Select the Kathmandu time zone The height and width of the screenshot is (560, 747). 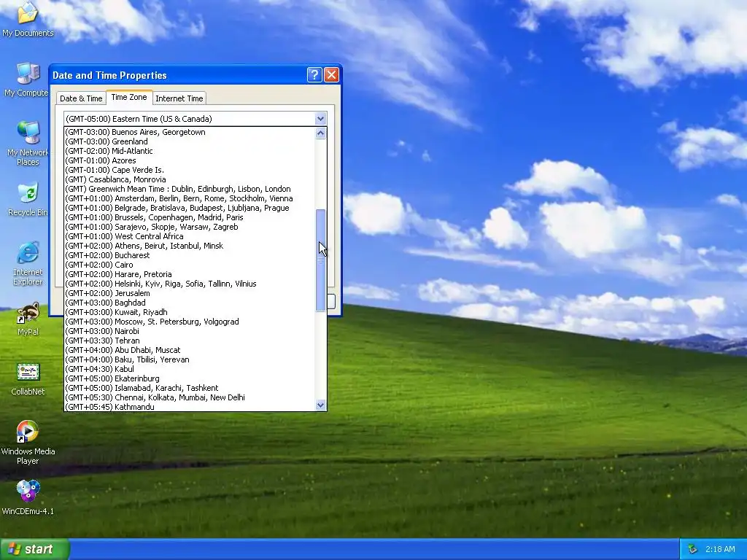190,407
